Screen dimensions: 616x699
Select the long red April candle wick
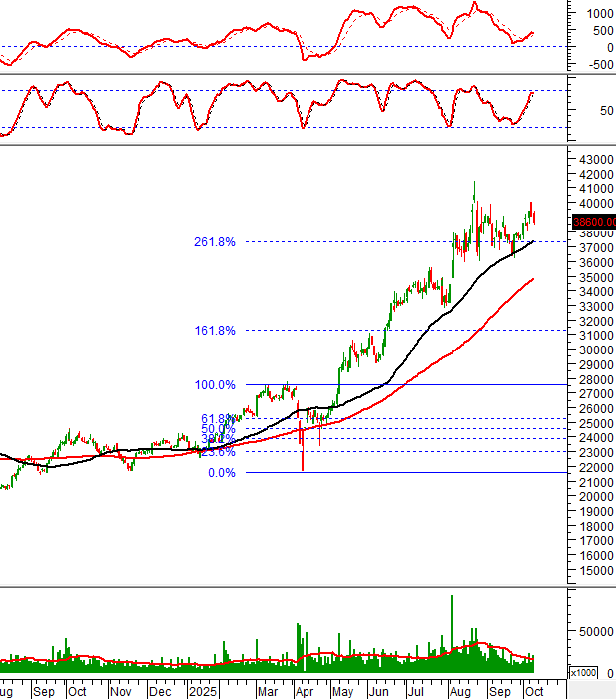point(302,451)
